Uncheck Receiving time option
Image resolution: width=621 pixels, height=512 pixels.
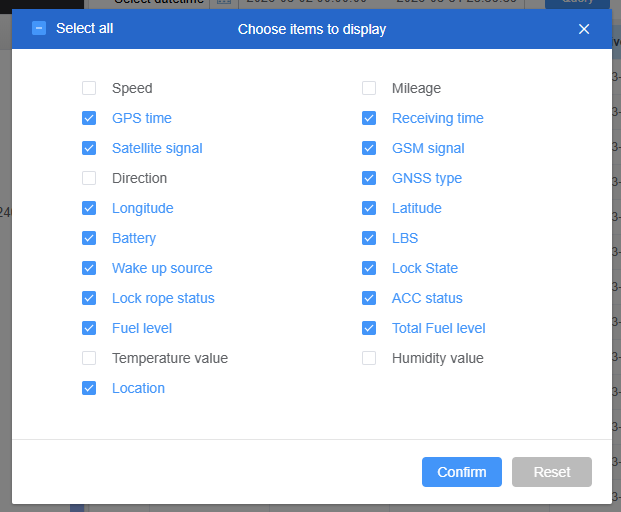click(369, 118)
